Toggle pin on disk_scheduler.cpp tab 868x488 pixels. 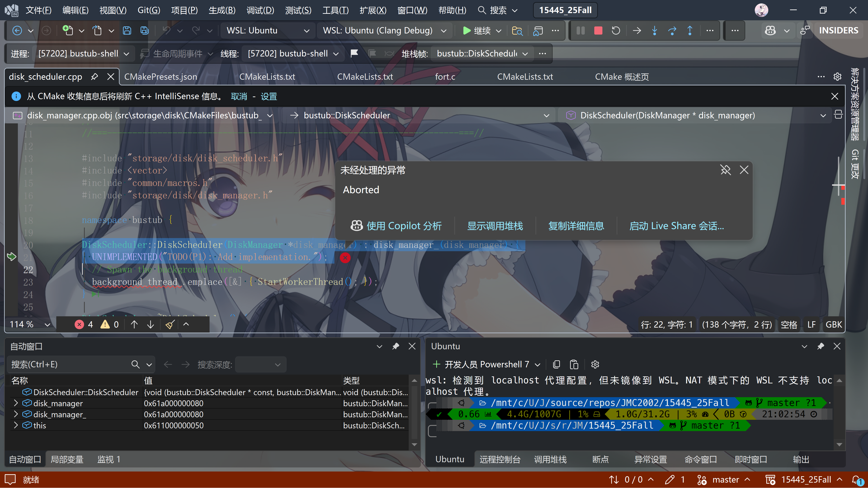[94, 77]
